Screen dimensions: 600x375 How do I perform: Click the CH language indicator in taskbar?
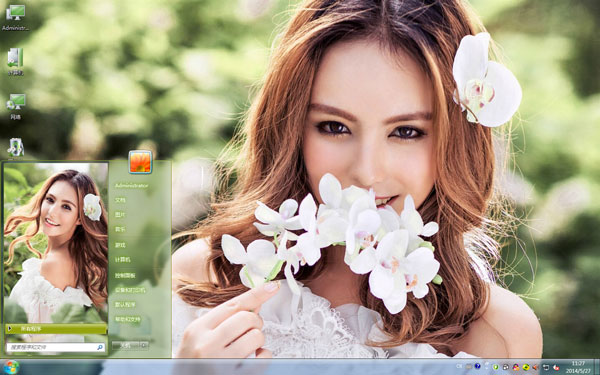459,367
